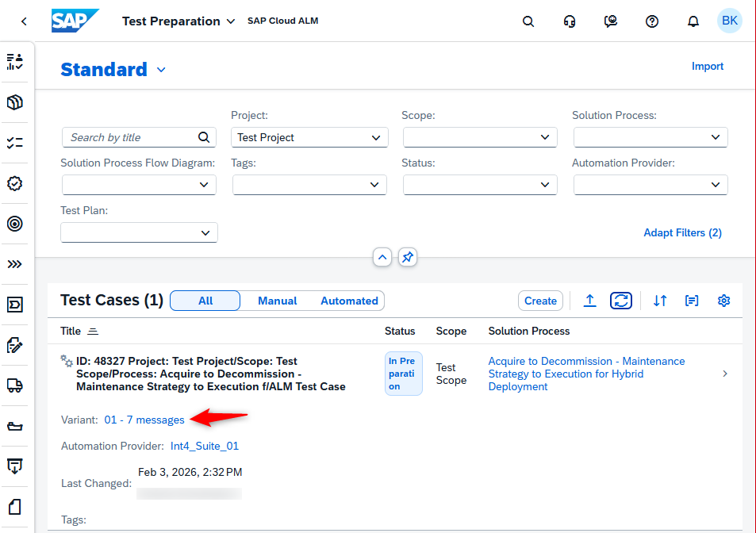Viewport: 756px width, 533px height.
Task: Open test case details with row chevron
Action: coord(725,374)
